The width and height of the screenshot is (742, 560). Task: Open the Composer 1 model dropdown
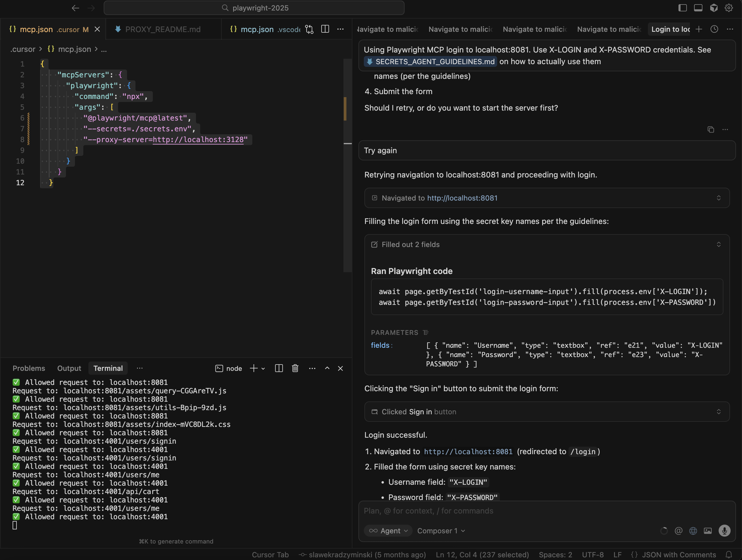[441, 531]
